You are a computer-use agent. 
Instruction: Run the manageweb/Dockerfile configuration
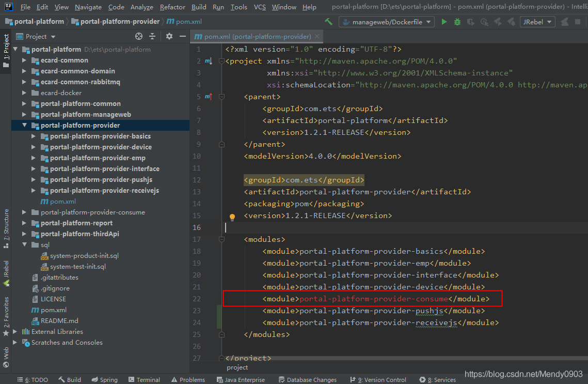coord(444,22)
